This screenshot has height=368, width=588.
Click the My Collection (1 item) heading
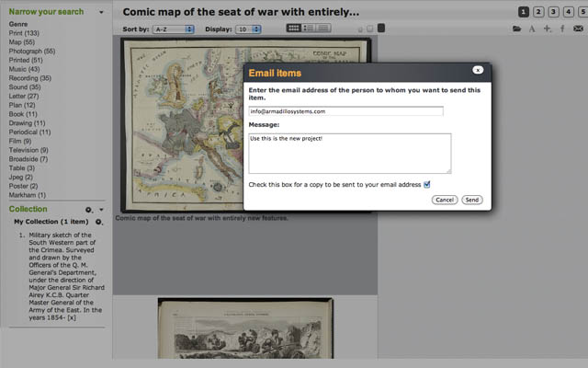point(51,222)
